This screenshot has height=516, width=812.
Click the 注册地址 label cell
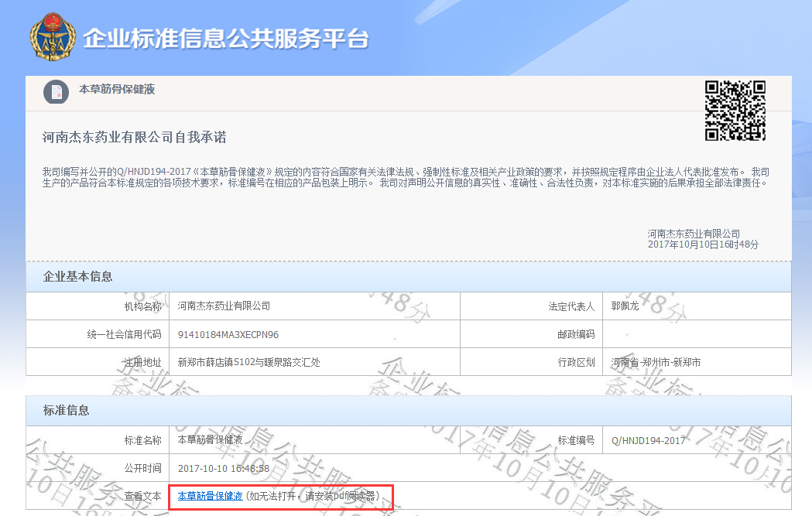coord(98,362)
